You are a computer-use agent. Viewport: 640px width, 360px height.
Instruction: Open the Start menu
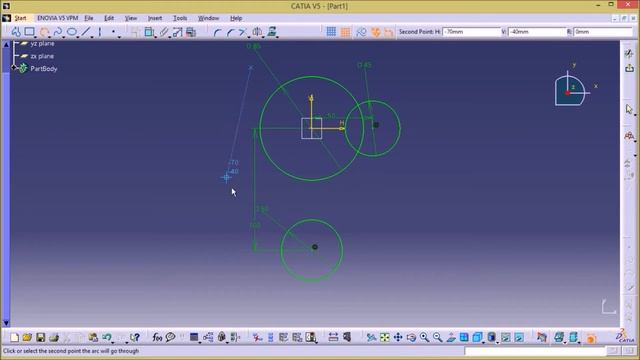pyautogui.click(x=20, y=18)
